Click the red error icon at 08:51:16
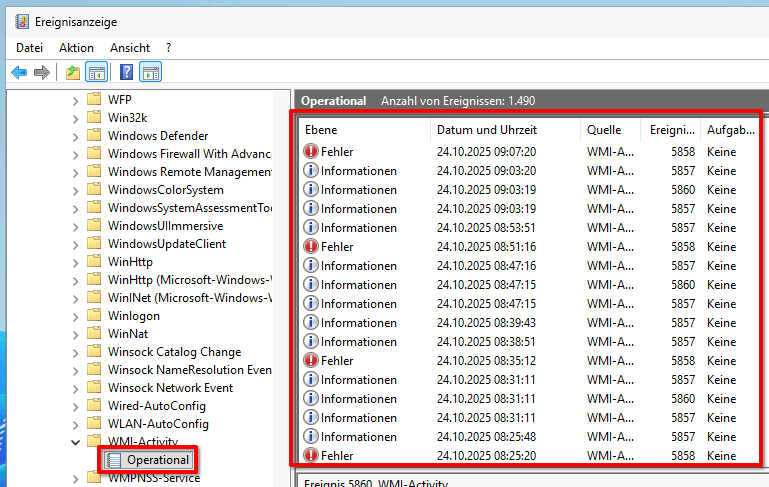 point(311,247)
